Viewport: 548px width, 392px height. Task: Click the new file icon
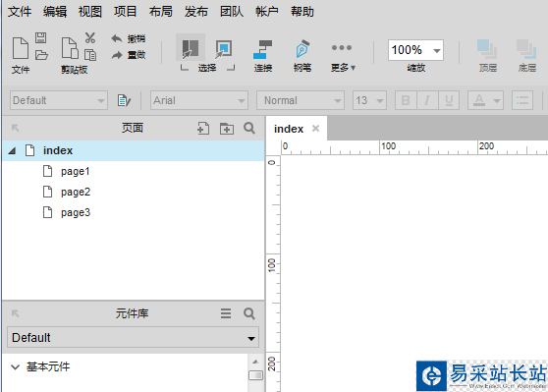point(21,48)
